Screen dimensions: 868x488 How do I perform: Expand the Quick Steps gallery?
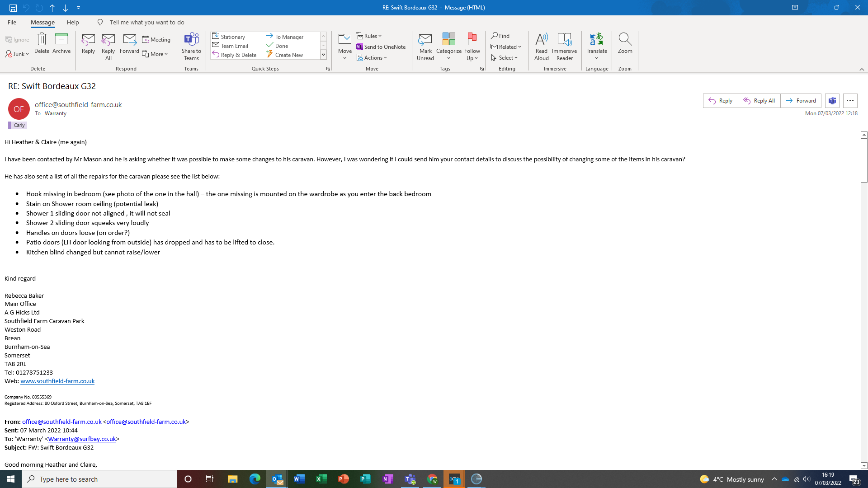[x=324, y=55]
